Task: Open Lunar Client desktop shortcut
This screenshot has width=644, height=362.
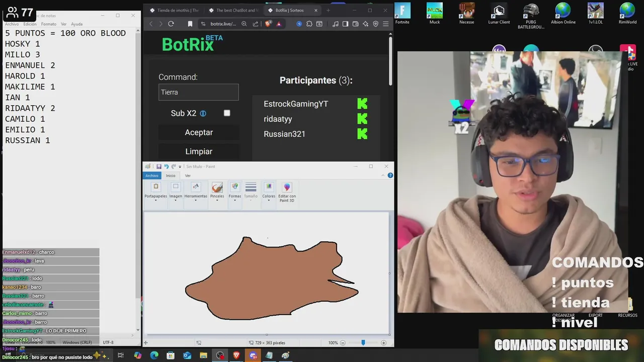Action: [x=499, y=14]
